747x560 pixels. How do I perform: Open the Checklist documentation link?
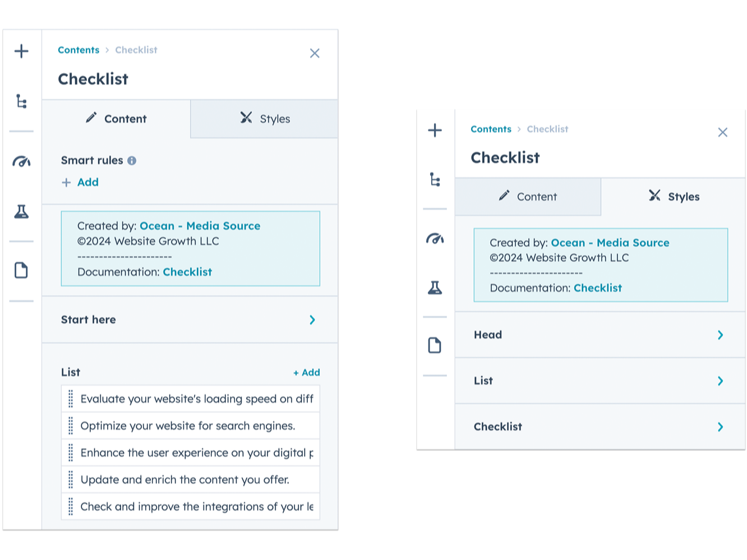pyautogui.click(x=187, y=272)
